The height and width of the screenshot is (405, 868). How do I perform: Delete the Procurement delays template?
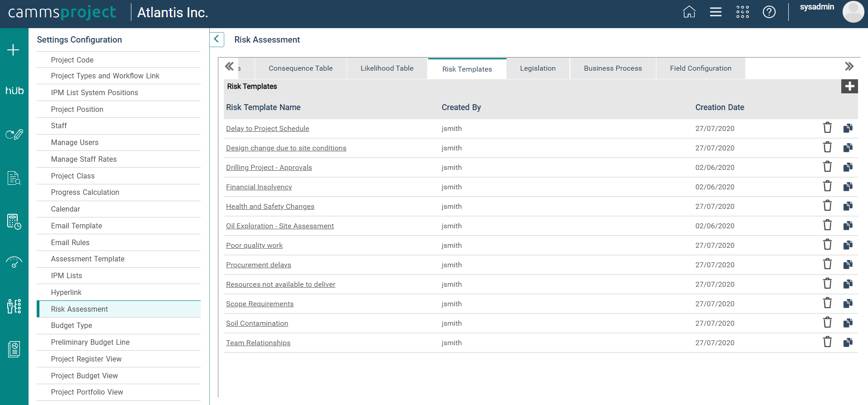pyautogui.click(x=827, y=264)
